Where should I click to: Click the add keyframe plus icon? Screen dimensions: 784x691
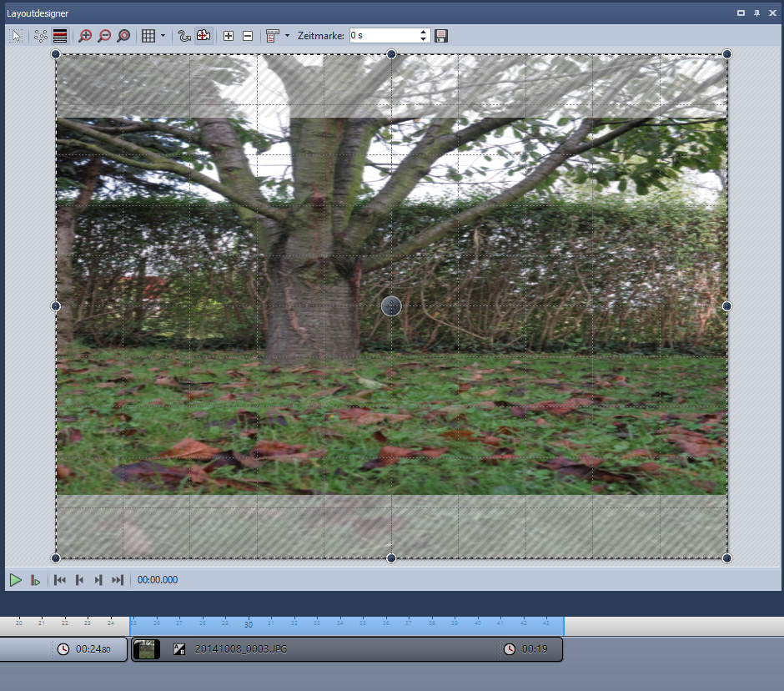pos(229,36)
